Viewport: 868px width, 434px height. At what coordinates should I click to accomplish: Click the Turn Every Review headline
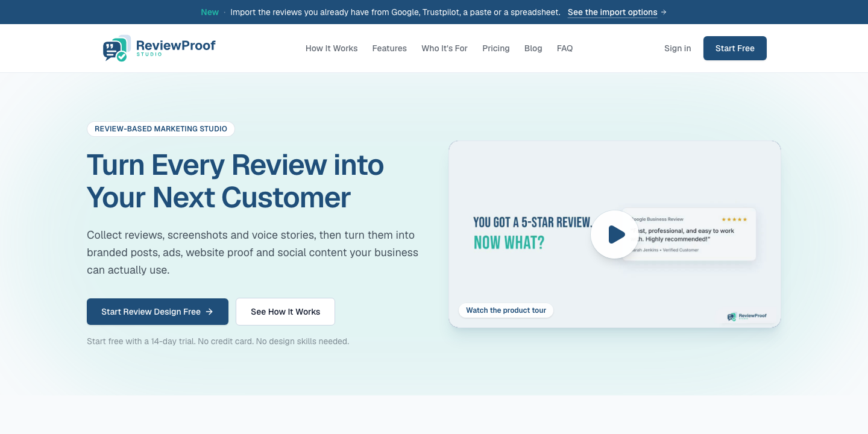(235, 181)
